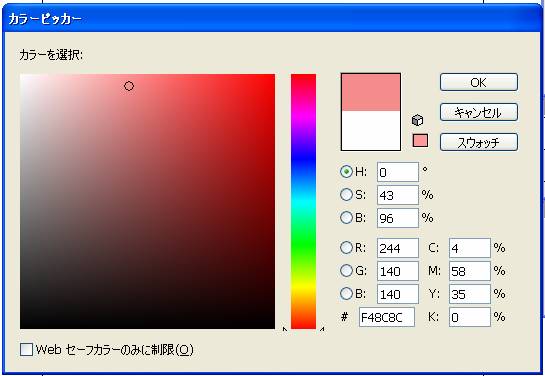545x376 pixels.
Task: Select the B blue radio button
Action: click(x=346, y=294)
